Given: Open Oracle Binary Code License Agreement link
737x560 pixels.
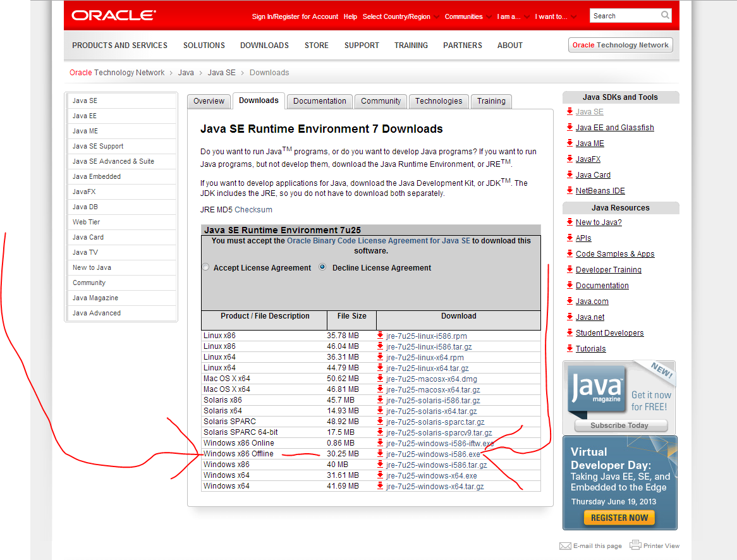Looking at the screenshot, I should 379,241.
